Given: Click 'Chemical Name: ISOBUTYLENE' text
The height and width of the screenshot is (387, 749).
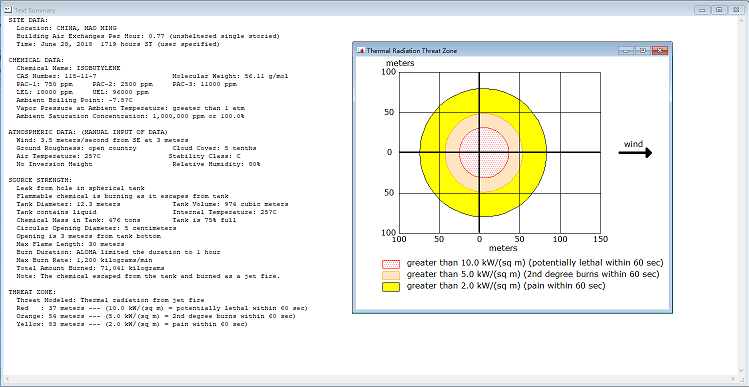Looking at the screenshot, I should (68, 68).
